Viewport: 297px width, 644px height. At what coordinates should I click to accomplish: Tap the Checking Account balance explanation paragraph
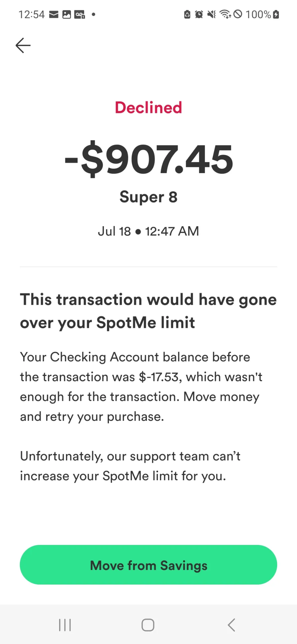[141, 387]
